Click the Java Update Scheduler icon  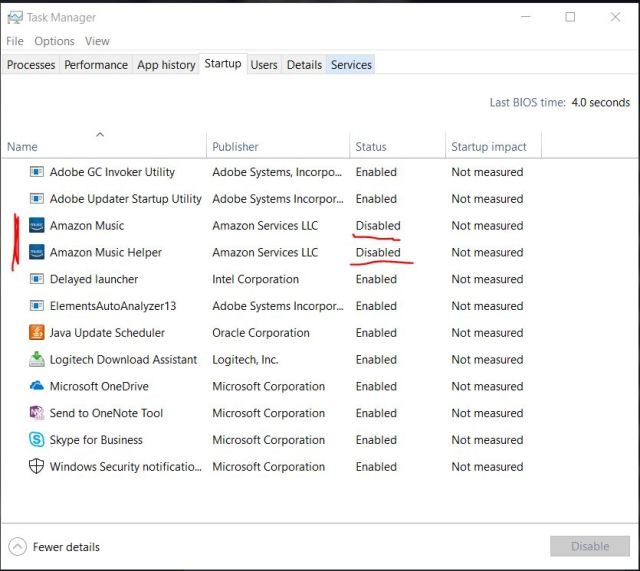[37, 333]
